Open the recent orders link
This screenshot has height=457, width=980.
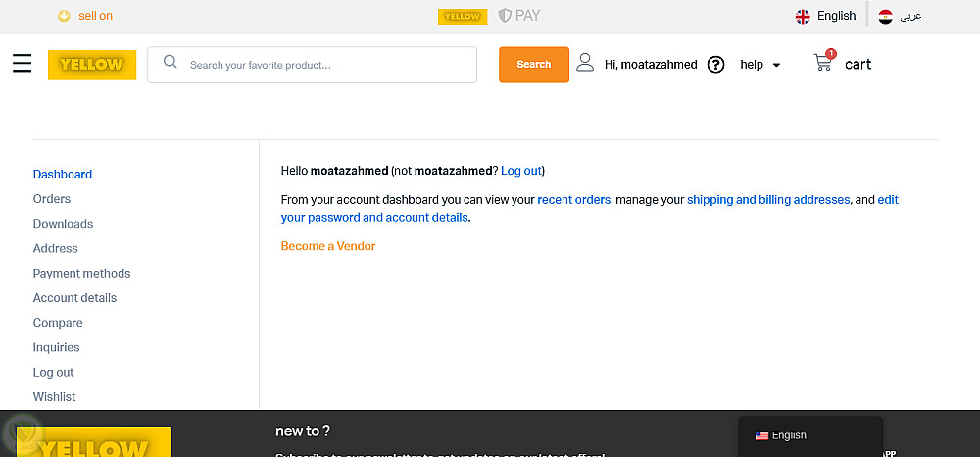point(573,200)
